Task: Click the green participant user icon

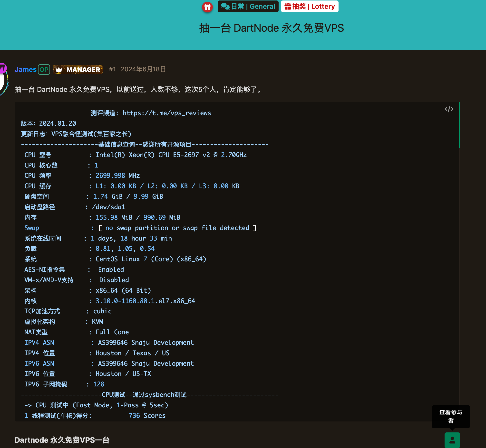Action: coord(452,440)
